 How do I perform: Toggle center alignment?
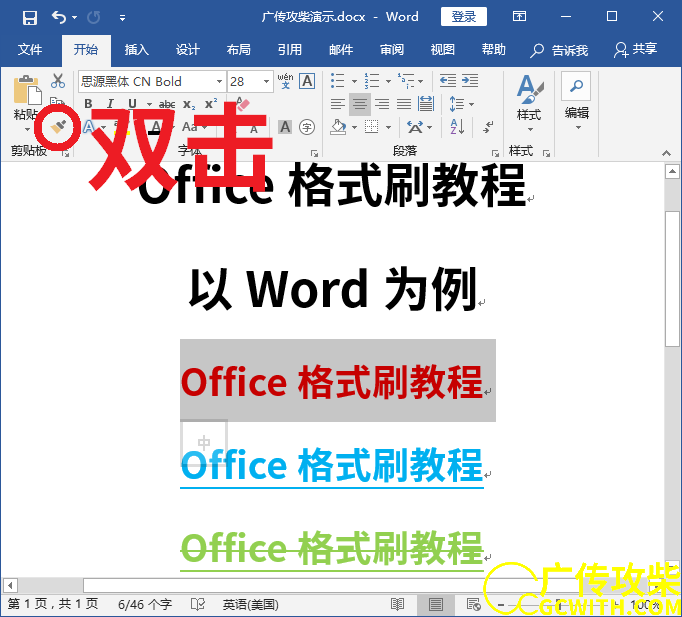pos(360,104)
